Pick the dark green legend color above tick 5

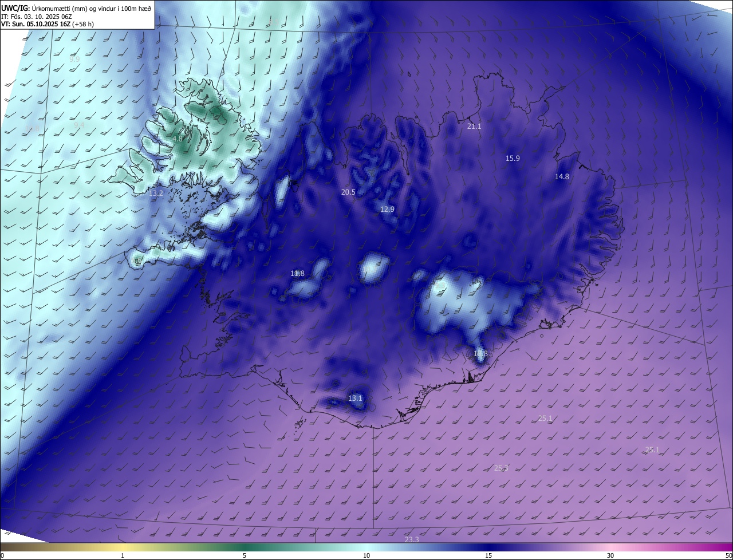(245, 547)
